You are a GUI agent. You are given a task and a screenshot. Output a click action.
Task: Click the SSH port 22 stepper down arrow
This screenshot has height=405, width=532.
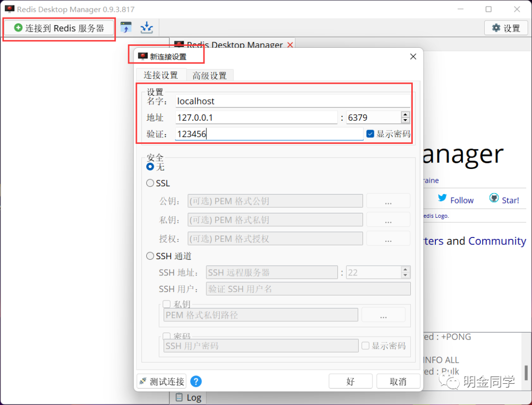click(405, 275)
